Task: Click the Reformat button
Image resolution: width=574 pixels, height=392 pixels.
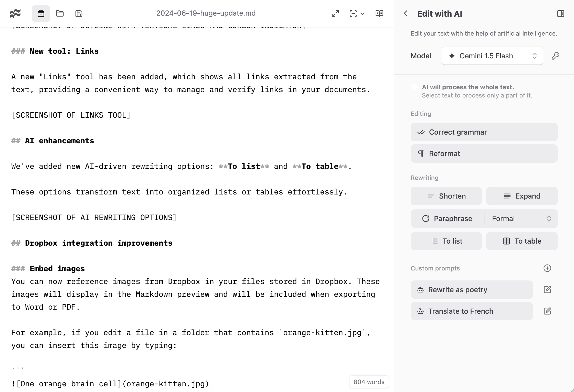Action: 484,154
